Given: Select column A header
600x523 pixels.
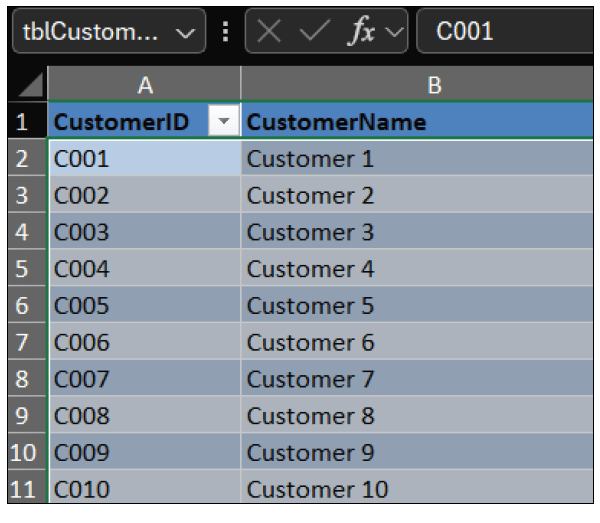Looking at the screenshot, I should [x=144, y=87].
